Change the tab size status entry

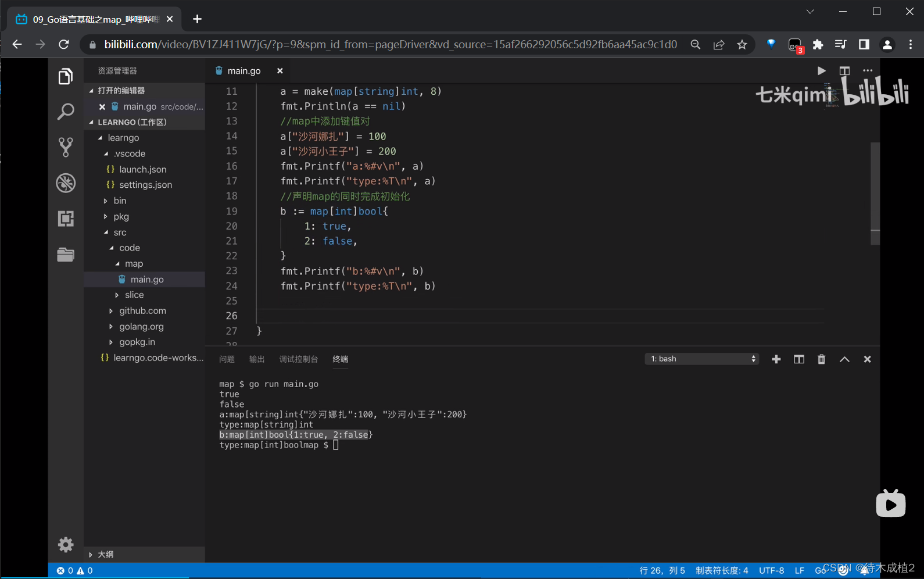722,571
